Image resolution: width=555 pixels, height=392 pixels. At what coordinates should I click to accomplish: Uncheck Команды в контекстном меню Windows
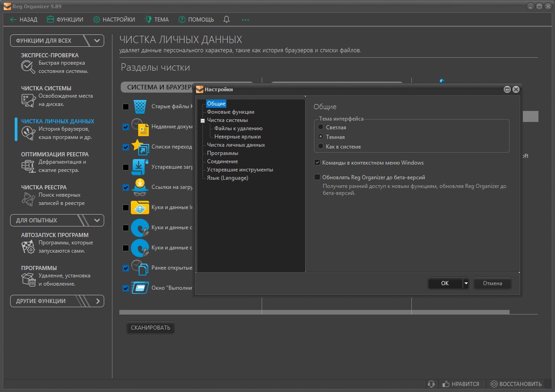(317, 163)
